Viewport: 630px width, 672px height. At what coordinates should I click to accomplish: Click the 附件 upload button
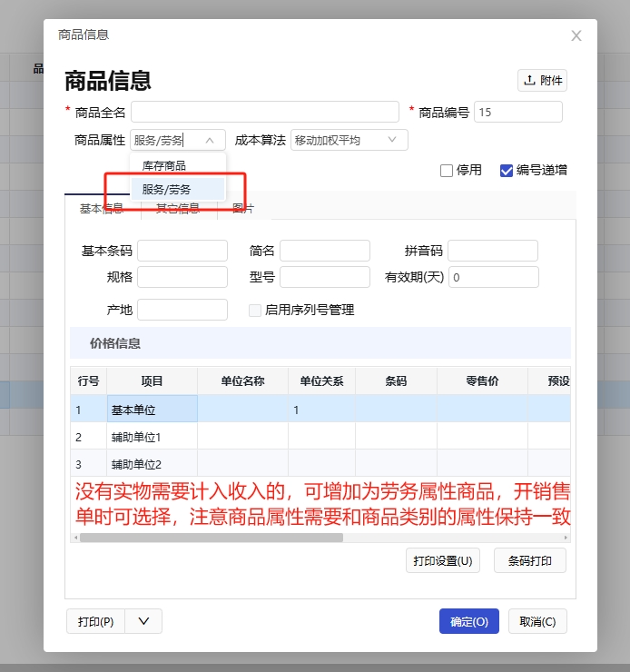tap(542, 80)
